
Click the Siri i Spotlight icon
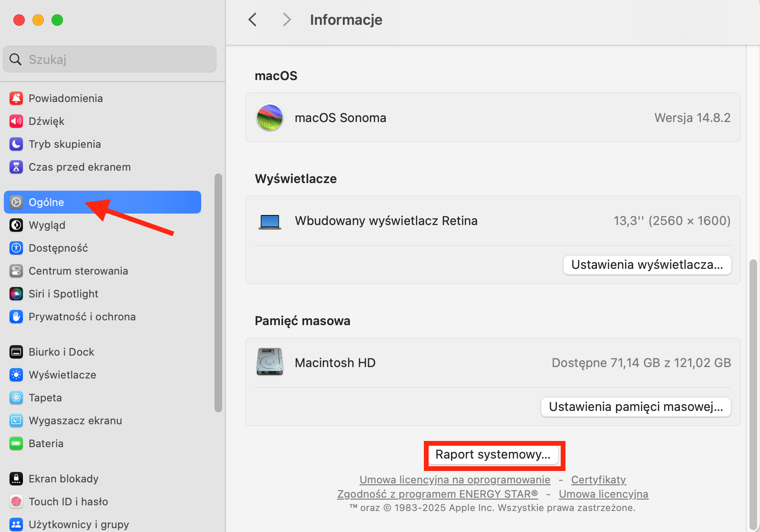16,294
